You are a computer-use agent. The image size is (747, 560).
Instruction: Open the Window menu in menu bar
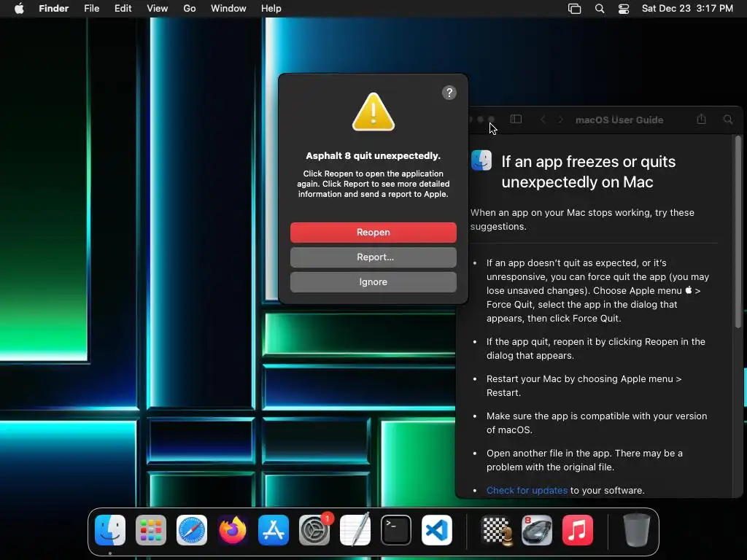click(228, 9)
